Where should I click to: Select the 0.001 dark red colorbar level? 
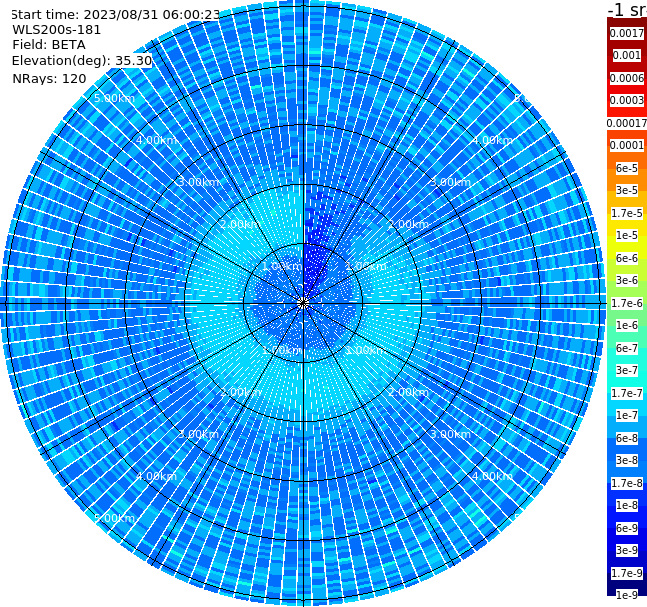[627, 55]
